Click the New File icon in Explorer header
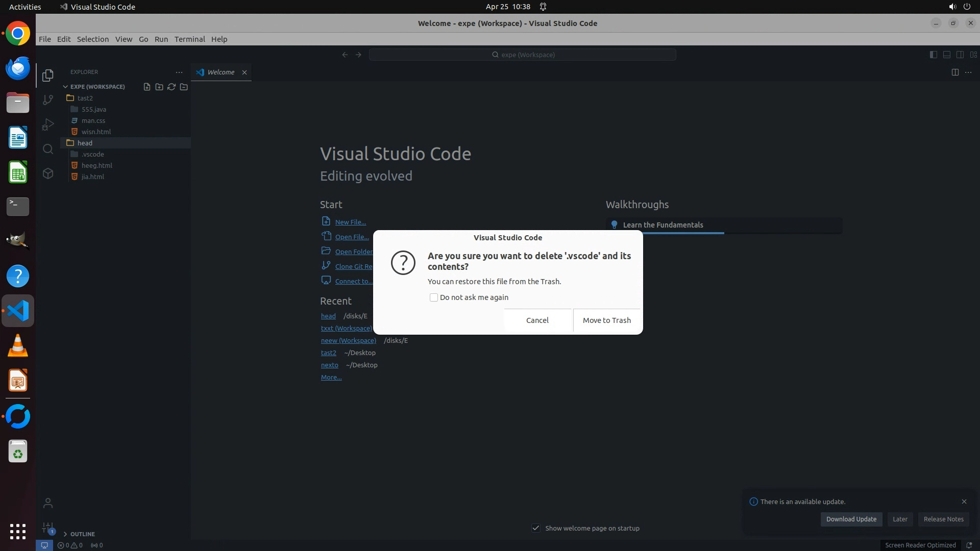Image resolution: width=980 pixels, height=551 pixels. click(147, 87)
